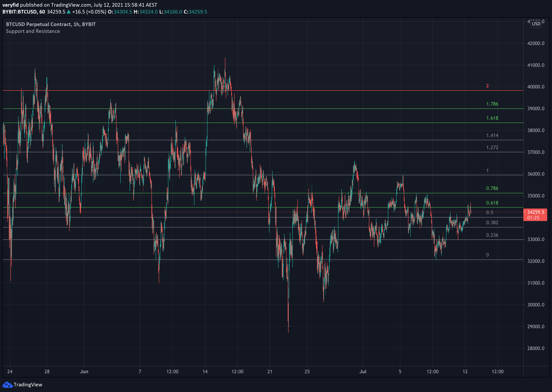
Task: Click the '21' date label on time axis
Action: coord(270,371)
